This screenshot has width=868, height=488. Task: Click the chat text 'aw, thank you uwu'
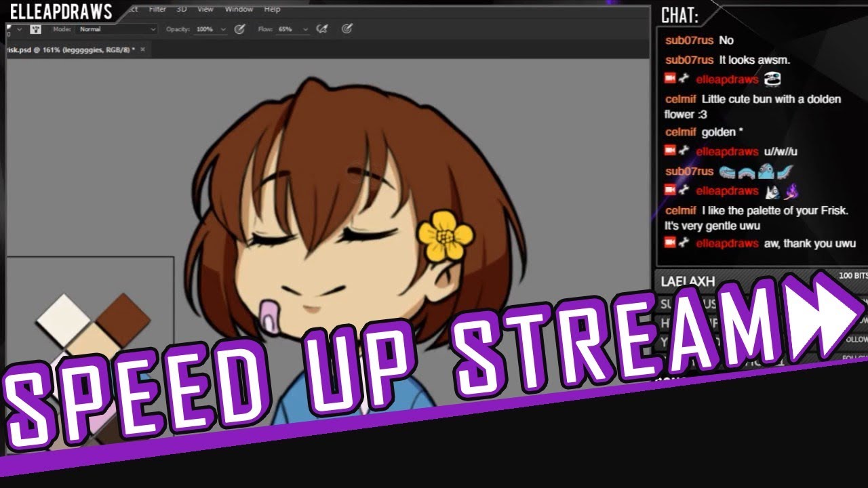[810, 244]
